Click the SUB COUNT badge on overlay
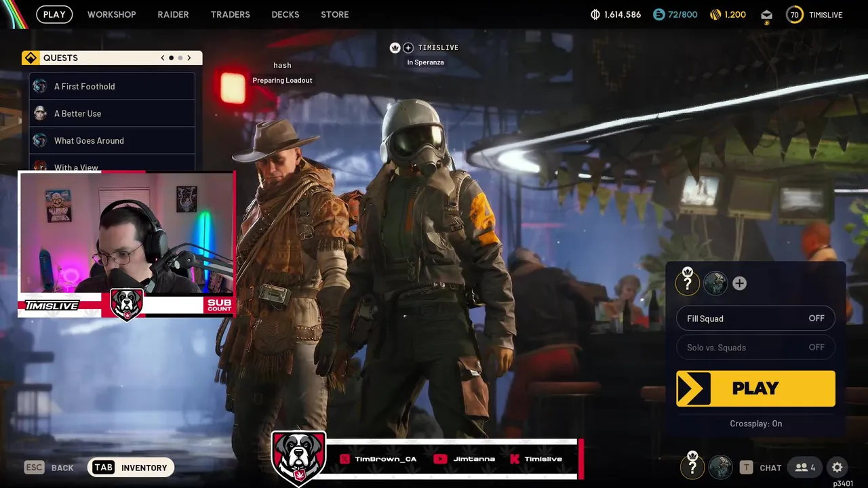Image resolution: width=868 pixels, height=488 pixels. (x=220, y=305)
